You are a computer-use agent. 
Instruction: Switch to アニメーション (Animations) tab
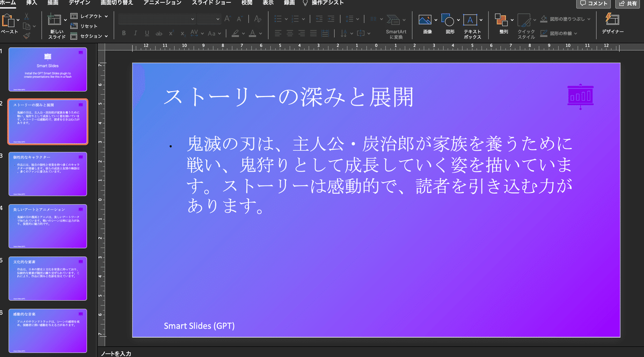(163, 3)
